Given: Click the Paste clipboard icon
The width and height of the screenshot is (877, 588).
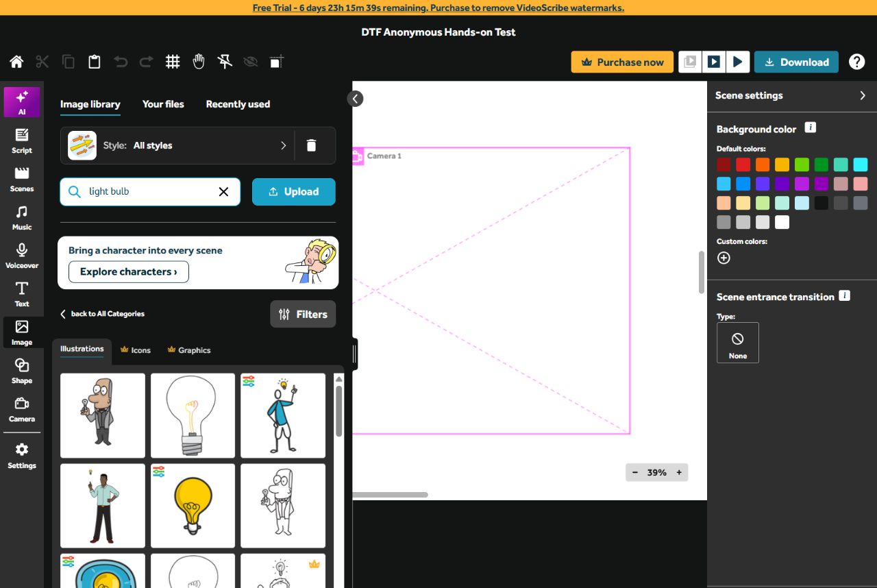Looking at the screenshot, I should (x=95, y=62).
